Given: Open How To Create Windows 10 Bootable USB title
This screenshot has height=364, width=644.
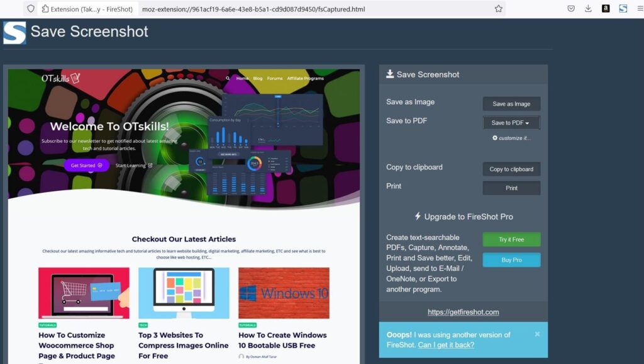Looking at the screenshot, I should (282, 340).
